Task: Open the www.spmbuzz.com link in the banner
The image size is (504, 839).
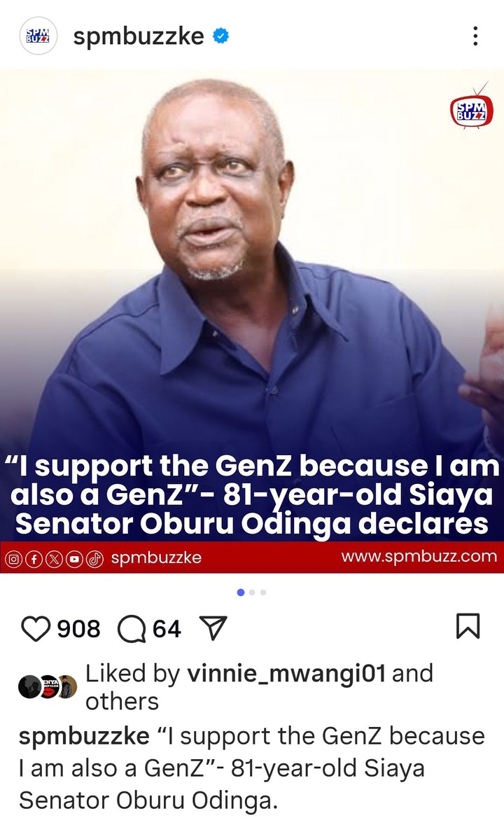Action: click(419, 557)
